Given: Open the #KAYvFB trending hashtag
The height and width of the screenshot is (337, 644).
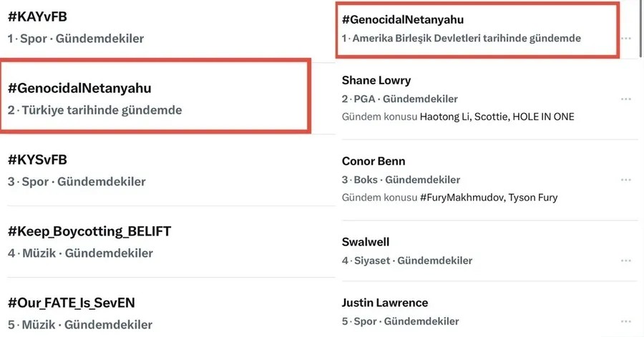Looking at the screenshot, I should click(37, 16).
